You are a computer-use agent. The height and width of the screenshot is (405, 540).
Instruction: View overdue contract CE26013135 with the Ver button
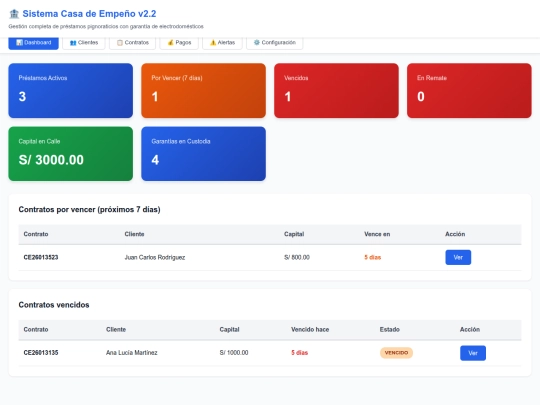coord(473,353)
